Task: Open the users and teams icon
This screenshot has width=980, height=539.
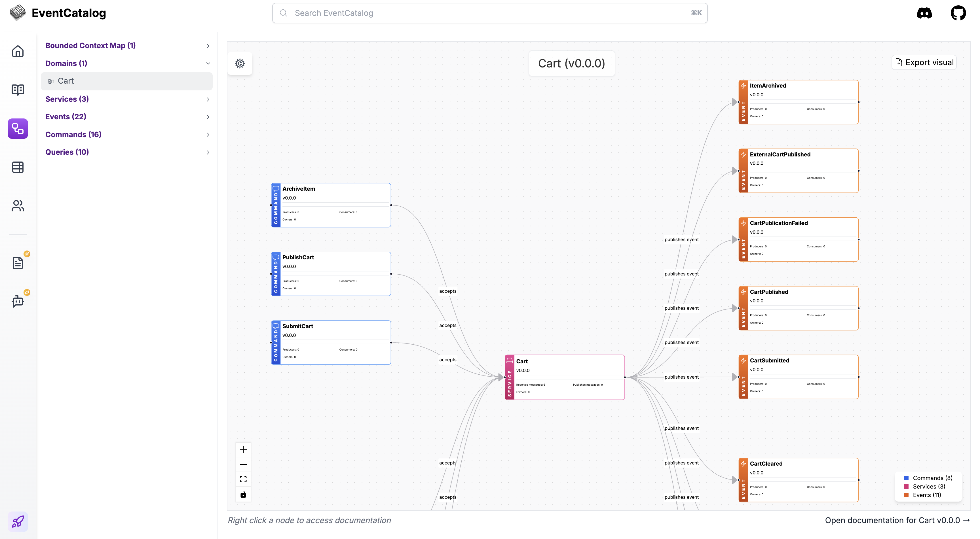Action: coord(18,206)
